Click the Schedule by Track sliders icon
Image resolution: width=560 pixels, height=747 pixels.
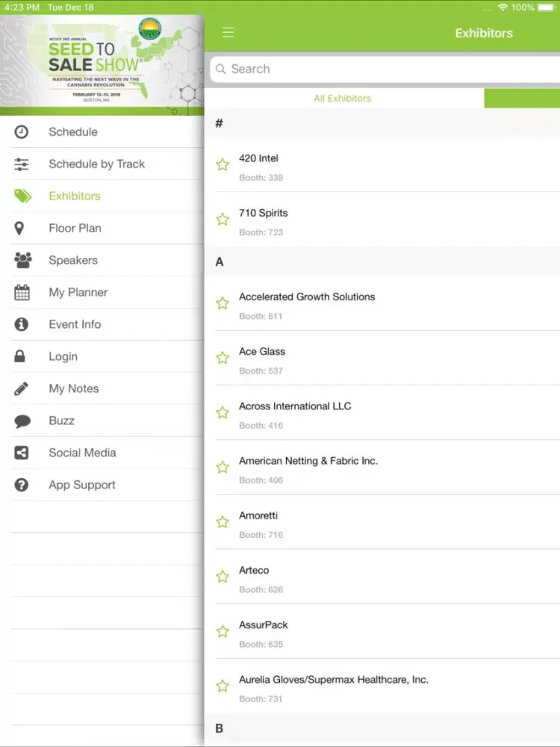(x=22, y=164)
